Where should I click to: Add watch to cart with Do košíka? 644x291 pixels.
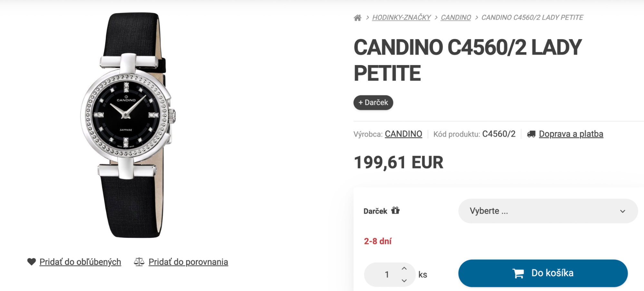coord(543,273)
